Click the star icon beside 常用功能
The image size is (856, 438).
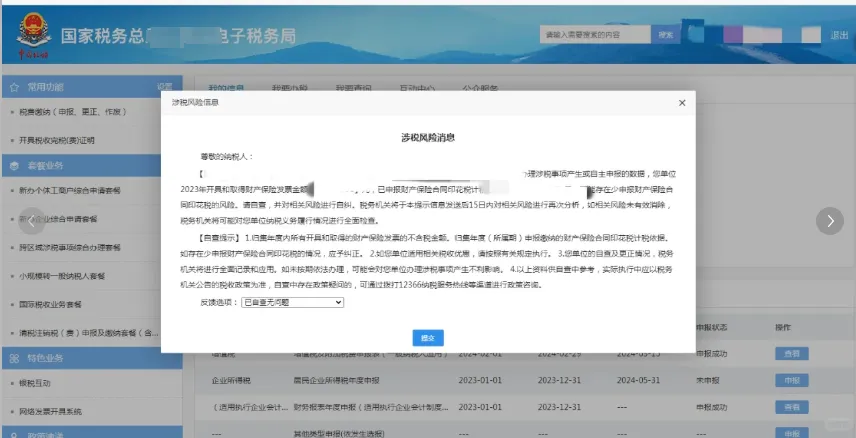click(x=15, y=87)
